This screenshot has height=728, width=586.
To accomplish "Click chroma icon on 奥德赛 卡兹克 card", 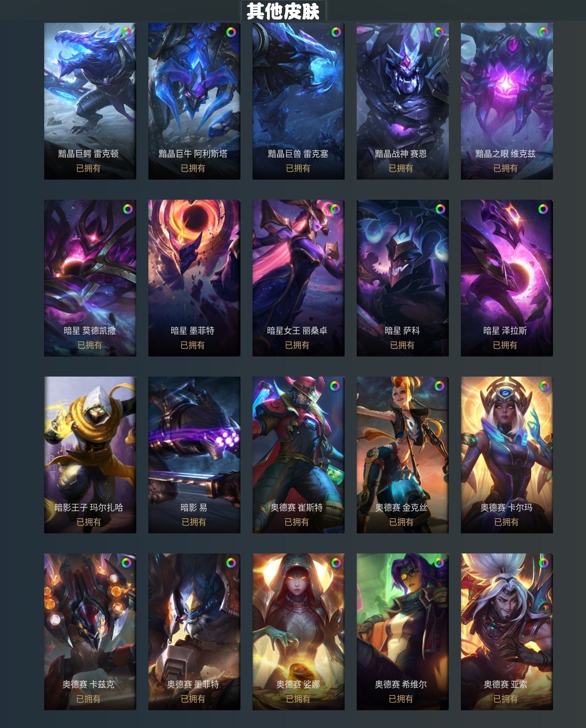I will point(127,563).
